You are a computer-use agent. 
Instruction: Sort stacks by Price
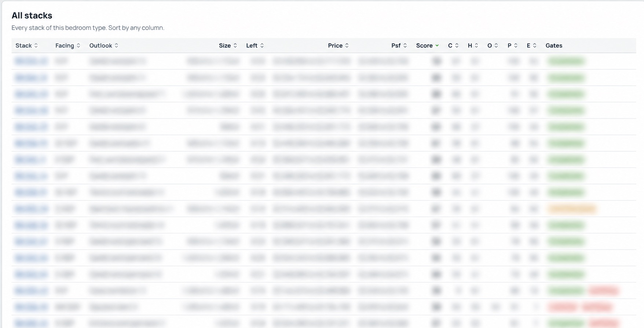[338, 45]
